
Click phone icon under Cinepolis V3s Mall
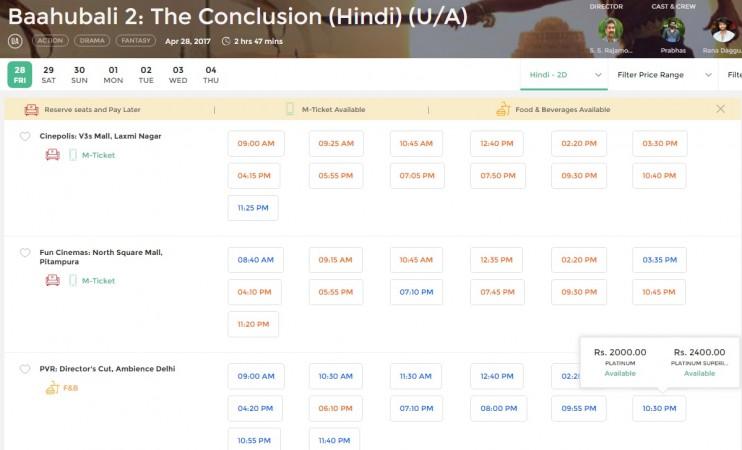[73, 155]
